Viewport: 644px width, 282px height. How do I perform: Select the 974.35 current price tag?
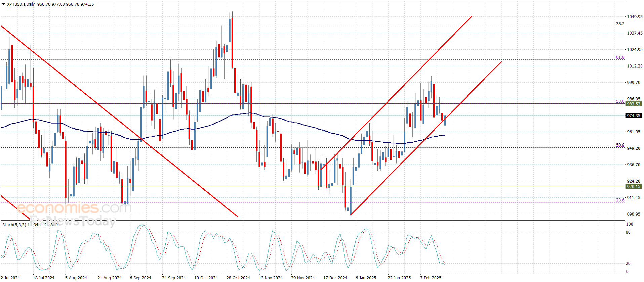click(634, 115)
